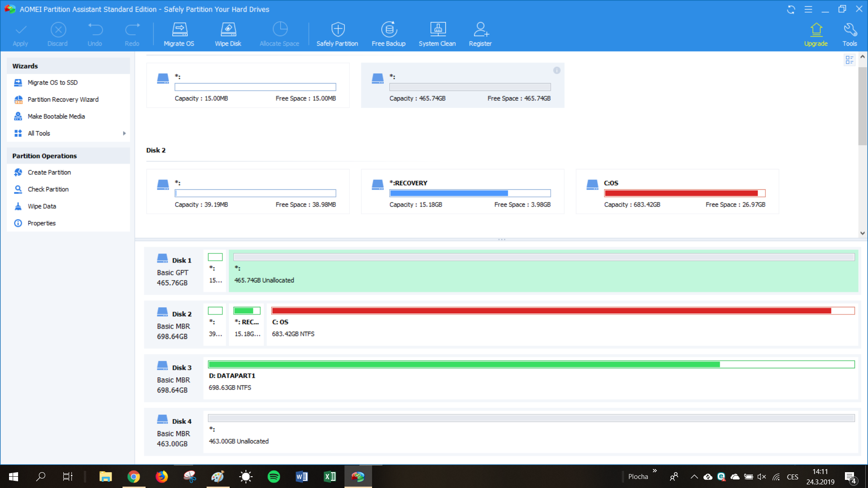Select the 465.74GB Unallocated partition block
This screenshot has width=868, height=488.
(x=543, y=271)
